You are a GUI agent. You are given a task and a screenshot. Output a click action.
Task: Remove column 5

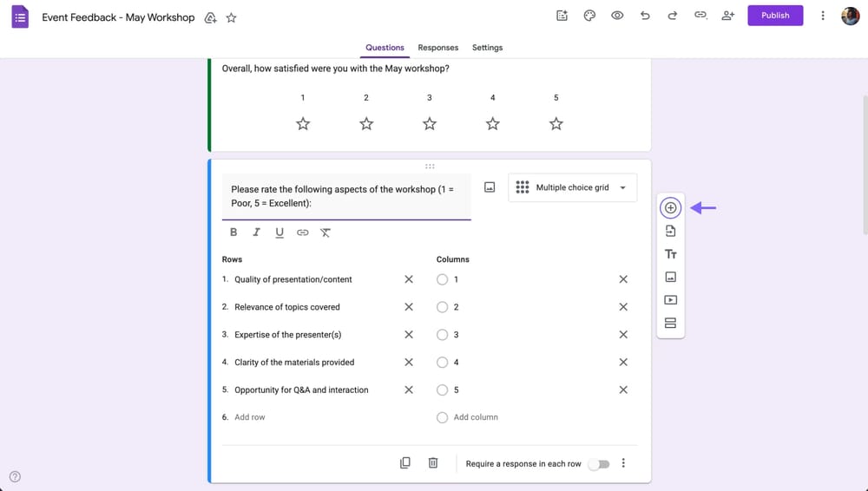623,390
